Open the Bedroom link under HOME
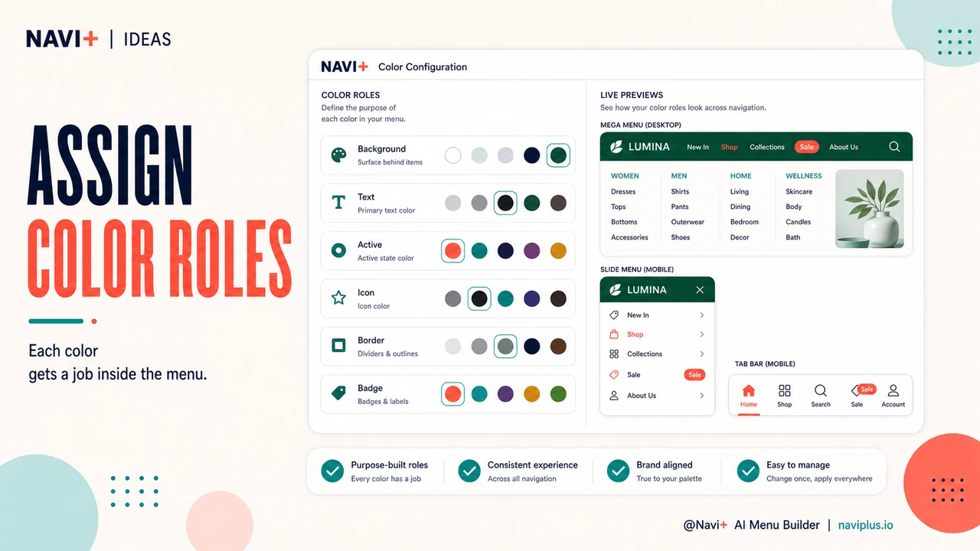The image size is (980, 551). coord(744,222)
